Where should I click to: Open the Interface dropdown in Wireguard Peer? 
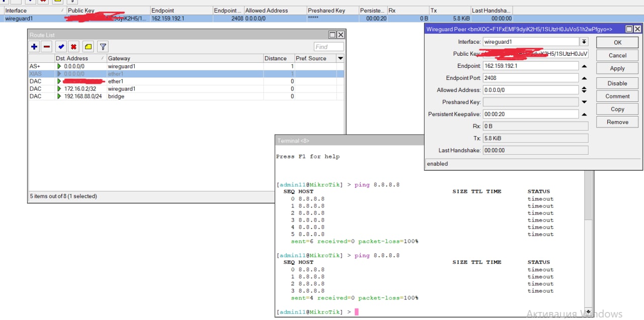point(584,42)
